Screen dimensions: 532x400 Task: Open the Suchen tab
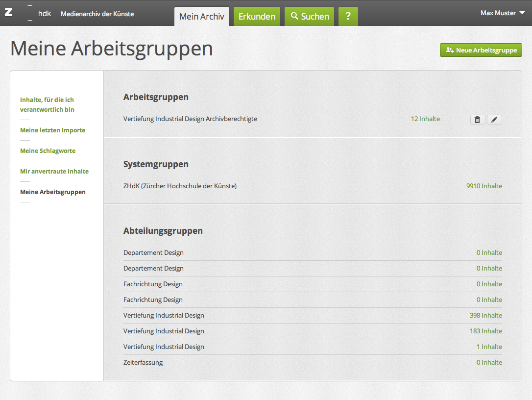[310, 17]
